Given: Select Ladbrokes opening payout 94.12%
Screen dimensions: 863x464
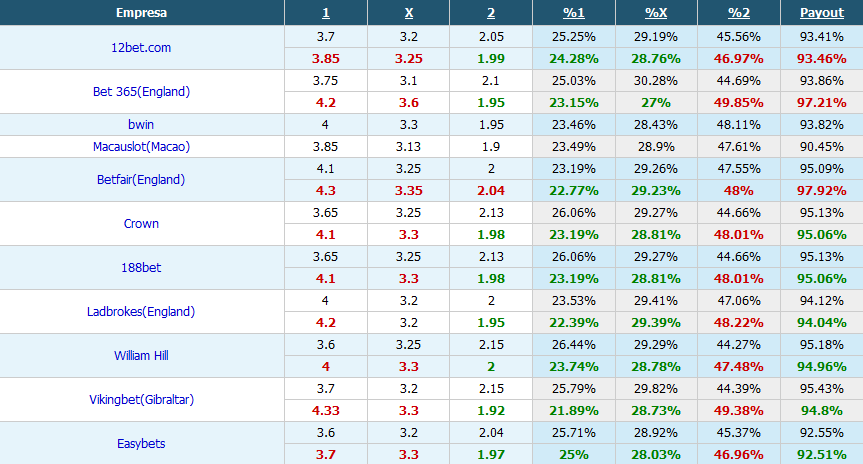Looking at the screenshot, I should coord(821,301).
